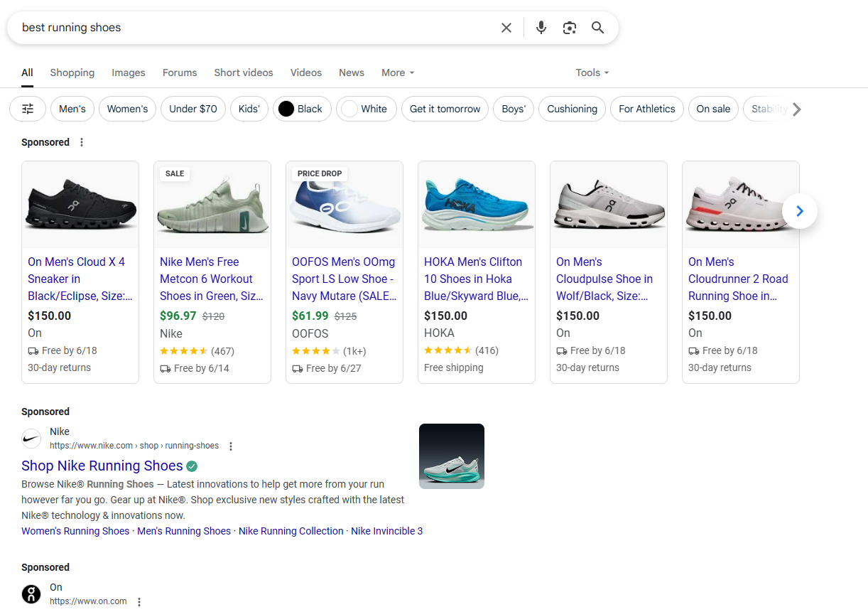Click the Free by 6/27 delivery text

(334, 368)
